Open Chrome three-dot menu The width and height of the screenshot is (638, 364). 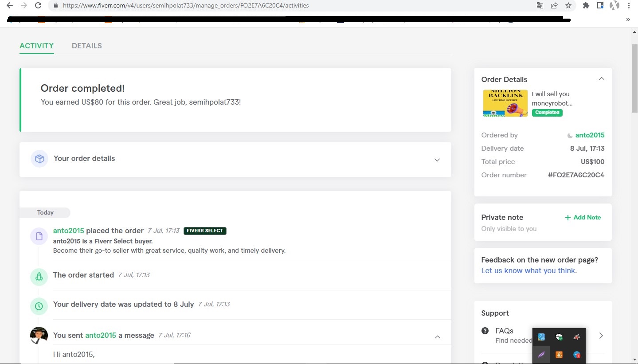point(629,6)
